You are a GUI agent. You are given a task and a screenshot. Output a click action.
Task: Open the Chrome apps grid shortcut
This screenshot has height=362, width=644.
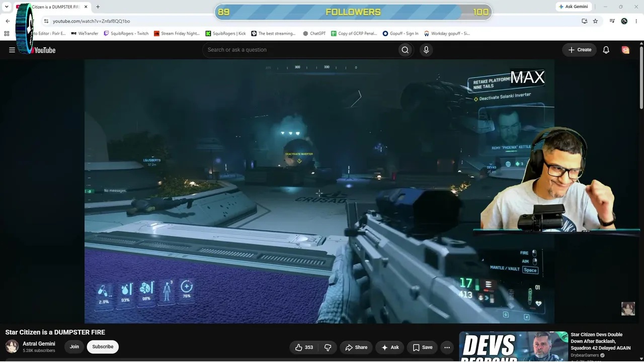coord(7,34)
